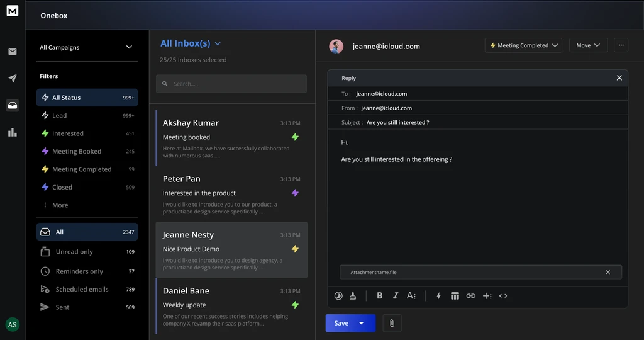Filter by Lead status
Screen dimensions: 644x340
click(x=87, y=115)
